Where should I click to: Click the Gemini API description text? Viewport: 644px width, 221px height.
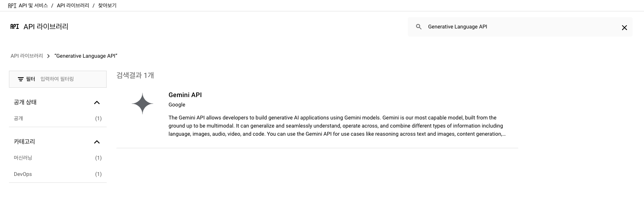(x=337, y=126)
